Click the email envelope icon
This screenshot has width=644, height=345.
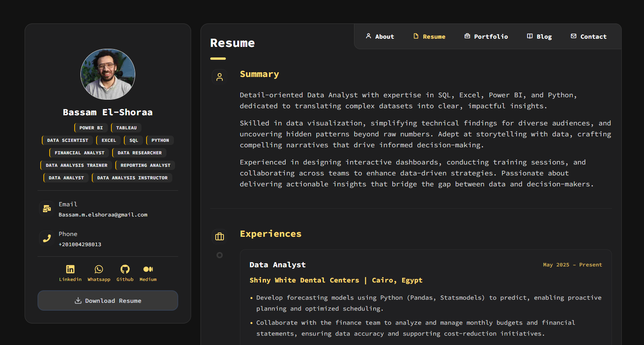(x=47, y=209)
